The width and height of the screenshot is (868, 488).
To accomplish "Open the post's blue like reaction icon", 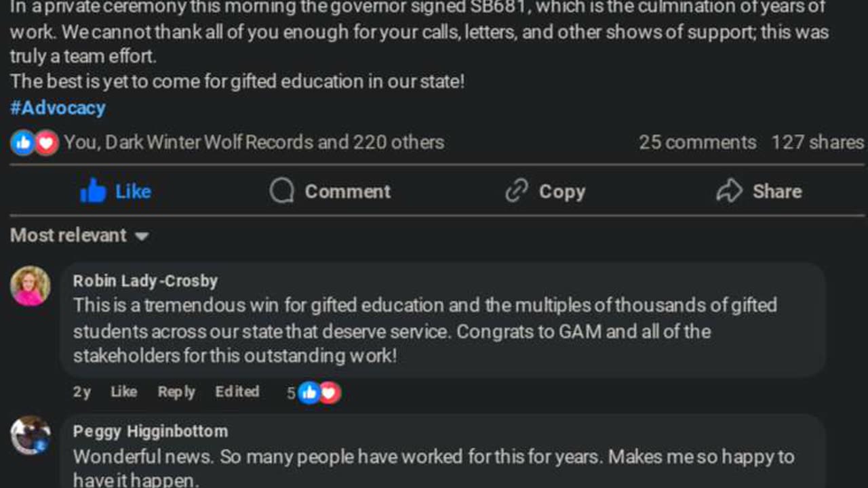I will pos(22,142).
